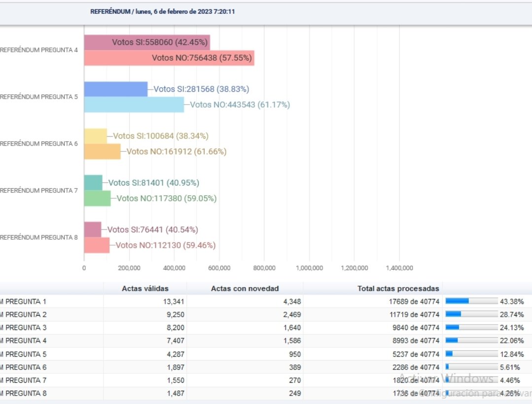Click the Votos NO bar of Pregunta 8
The height and width of the screenshot is (404, 532).
(x=97, y=245)
